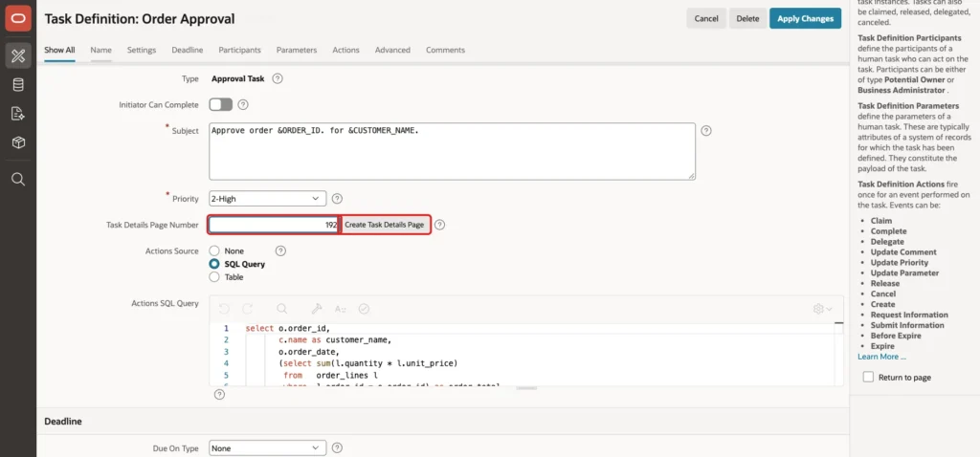Switch to the Name tab
Image resolution: width=980 pixels, height=457 pixels.
click(101, 50)
